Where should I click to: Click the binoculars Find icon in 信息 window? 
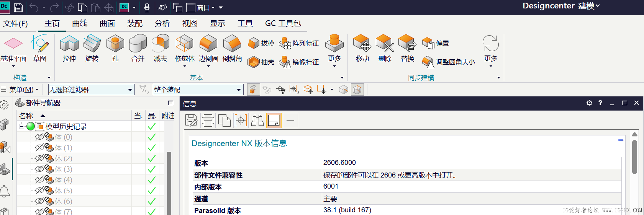pyautogui.click(x=257, y=121)
